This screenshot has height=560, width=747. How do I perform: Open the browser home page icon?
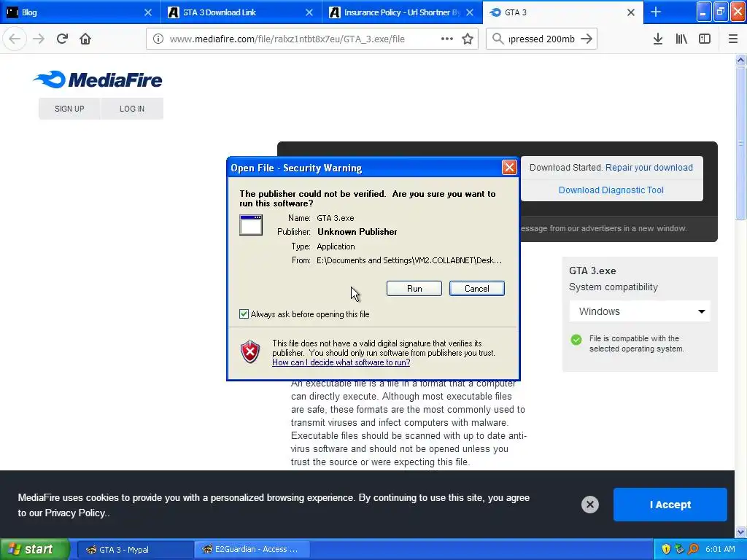click(85, 39)
